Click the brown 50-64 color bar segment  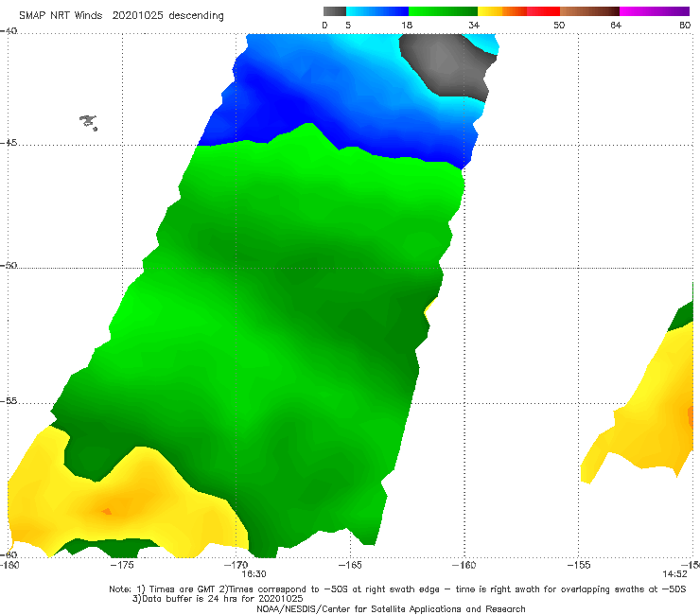pyautogui.click(x=589, y=11)
